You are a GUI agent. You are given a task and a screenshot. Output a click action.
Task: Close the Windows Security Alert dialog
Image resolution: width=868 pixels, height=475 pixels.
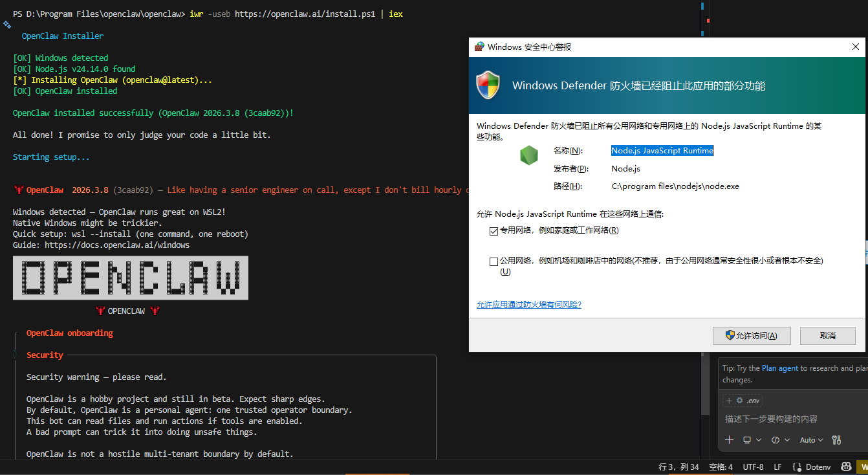[x=856, y=47]
